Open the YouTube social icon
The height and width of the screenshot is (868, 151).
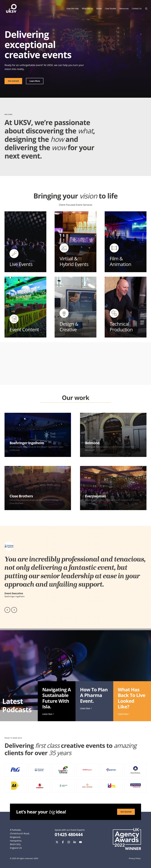[x=80, y=842]
